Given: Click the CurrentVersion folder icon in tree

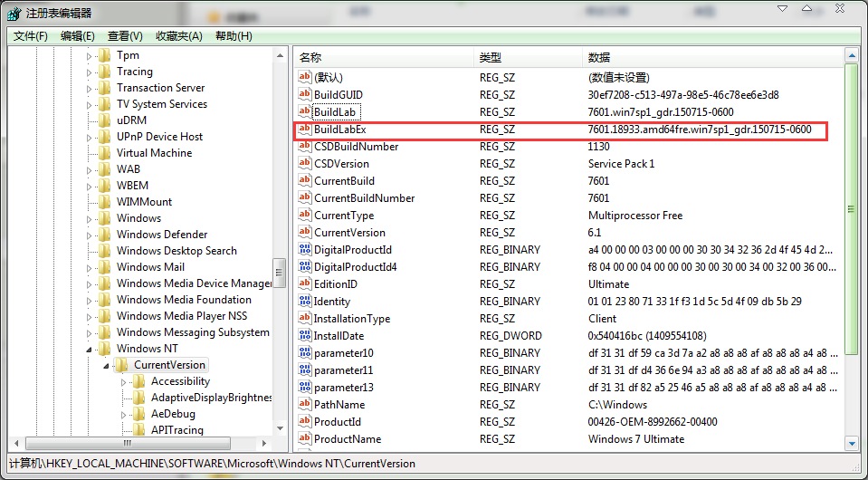Looking at the screenshot, I should coord(121,365).
